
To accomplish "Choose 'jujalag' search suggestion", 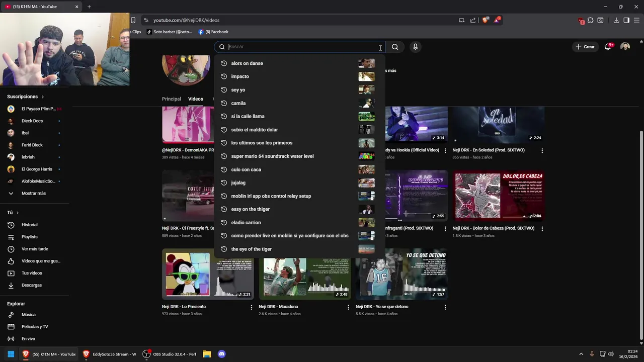I will 299,183.
